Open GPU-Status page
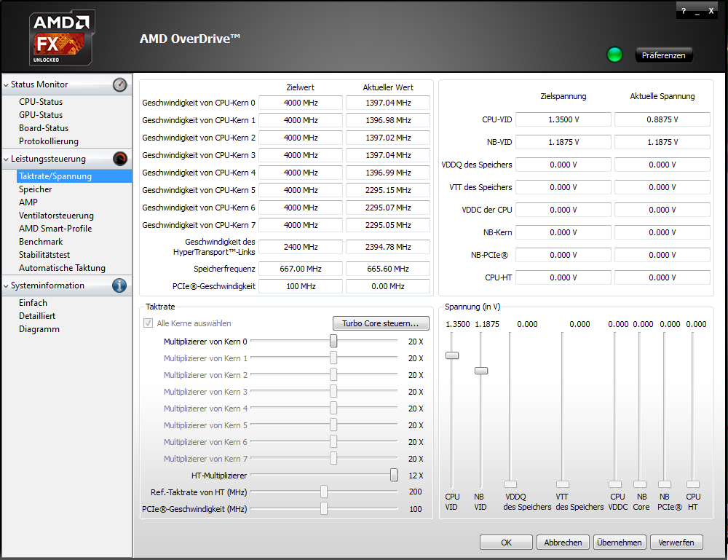Screen dimensions: 728x560 click(x=41, y=114)
